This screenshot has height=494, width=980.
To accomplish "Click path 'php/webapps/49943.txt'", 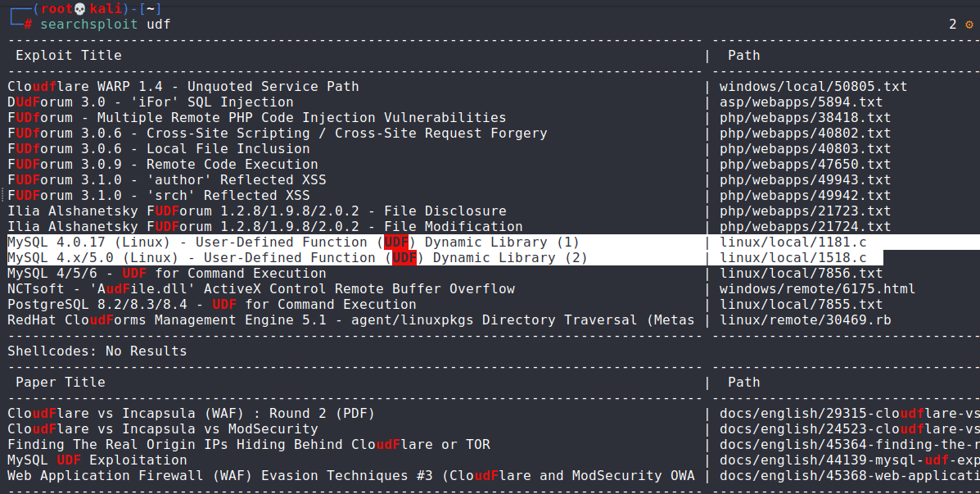I will pyautogui.click(x=805, y=180).
